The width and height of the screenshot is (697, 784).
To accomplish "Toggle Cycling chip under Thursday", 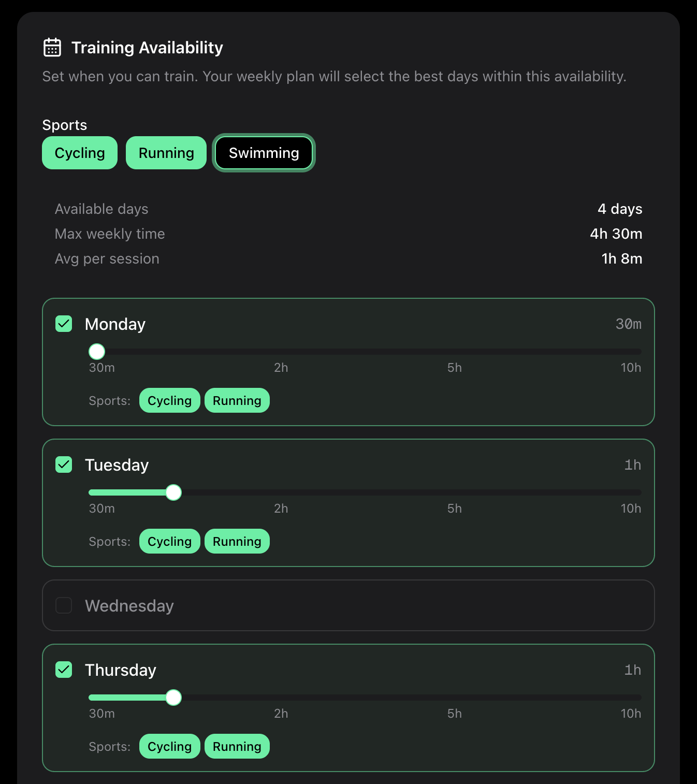I will coord(169,746).
